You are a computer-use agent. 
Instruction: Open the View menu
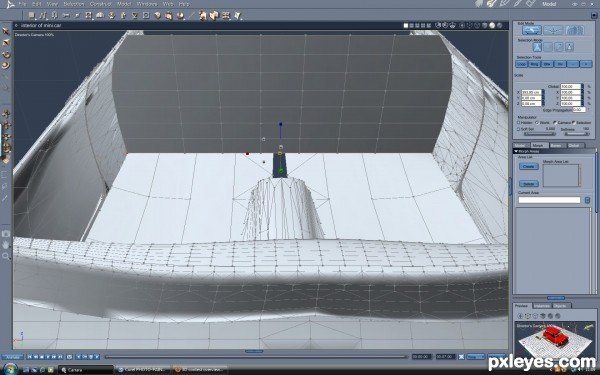coord(52,4)
